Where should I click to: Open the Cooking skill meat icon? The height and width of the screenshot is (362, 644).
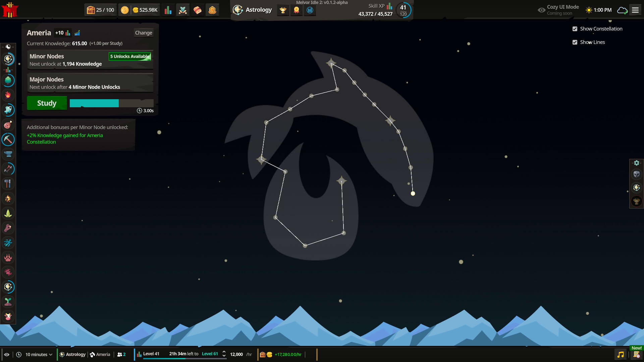(8, 125)
